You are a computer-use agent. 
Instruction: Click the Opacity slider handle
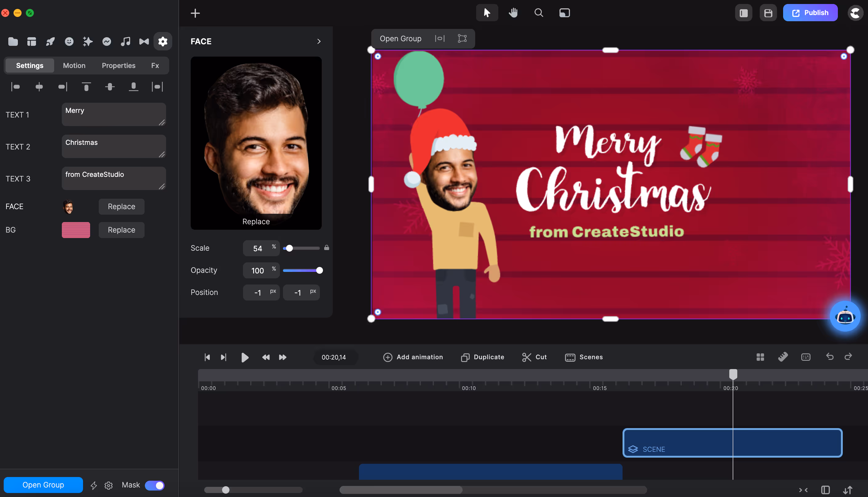(319, 270)
